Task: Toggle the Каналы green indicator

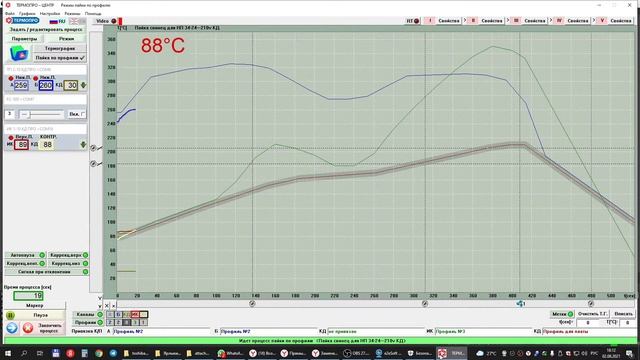Action: pyautogui.click(x=100, y=314)
